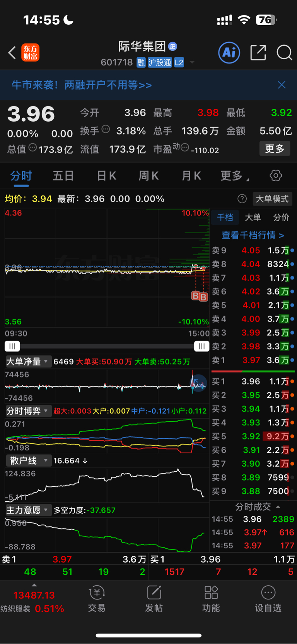Switch to the 日K tab

(106, 176)
